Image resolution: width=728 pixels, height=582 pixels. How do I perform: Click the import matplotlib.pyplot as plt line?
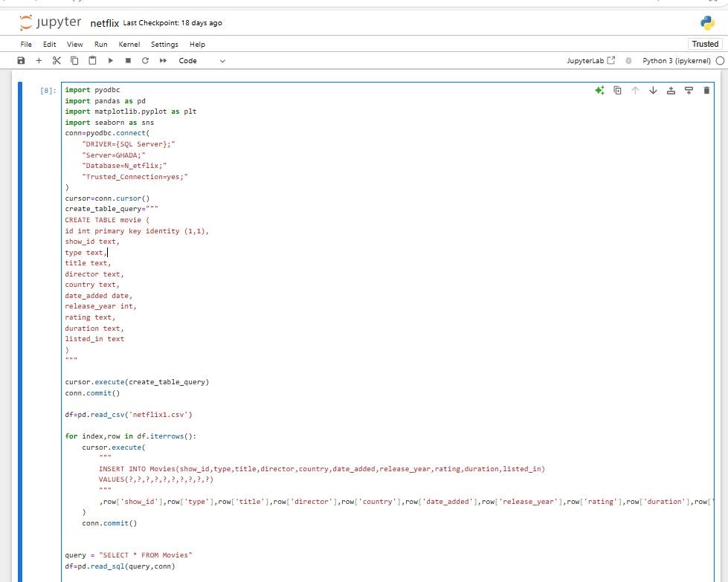(131, 111)
